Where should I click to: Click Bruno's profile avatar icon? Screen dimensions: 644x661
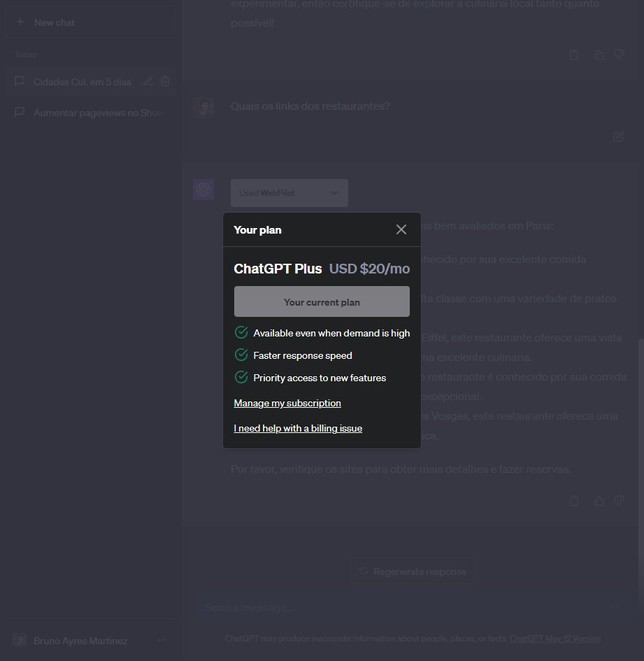tap(19, 641)
